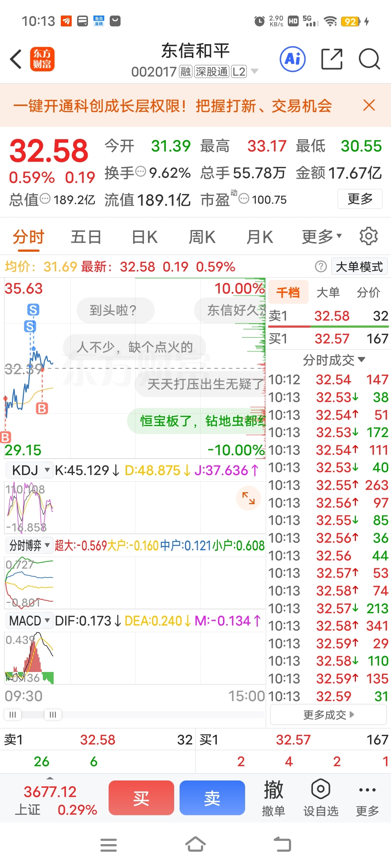Expand chart to fullscreen with orange arrows
Screen dimensions: 391x868
248,498
